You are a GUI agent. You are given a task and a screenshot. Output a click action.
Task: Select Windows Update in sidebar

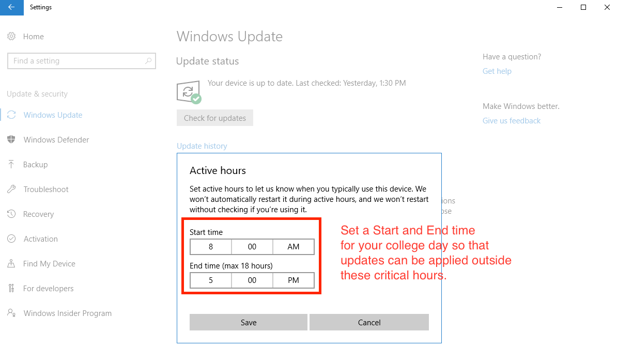point(53,115)
